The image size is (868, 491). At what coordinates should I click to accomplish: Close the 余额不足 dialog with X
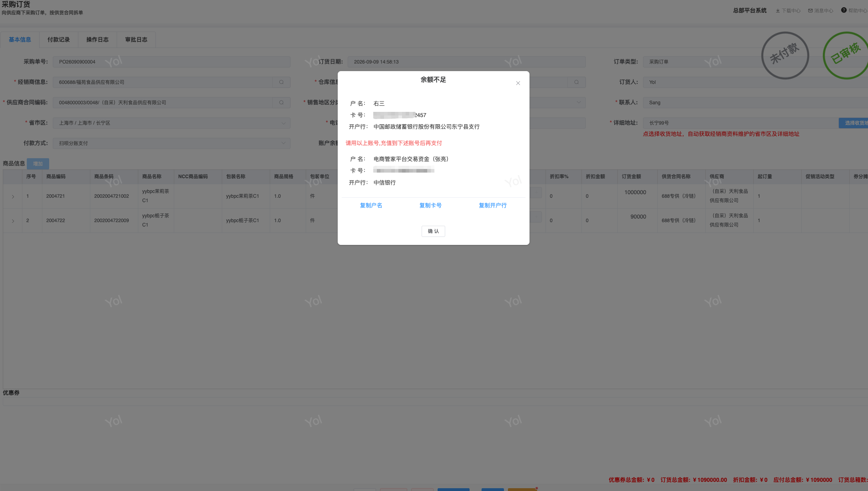tap(518, 83)
